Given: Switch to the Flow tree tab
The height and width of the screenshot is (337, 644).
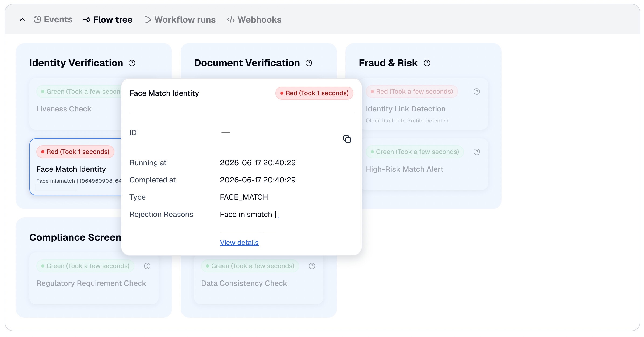Looking at the screenshot, I should coord(108,19).
